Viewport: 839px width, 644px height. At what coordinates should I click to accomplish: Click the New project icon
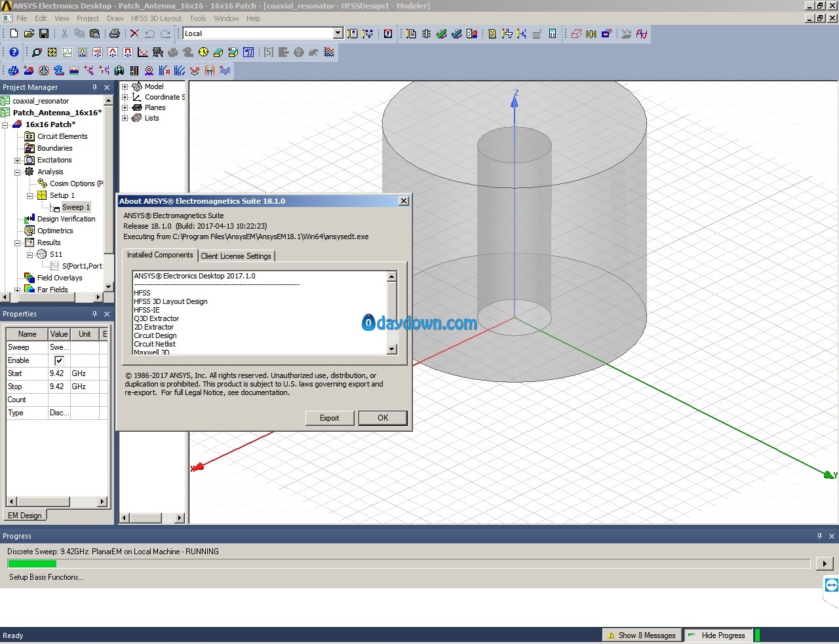click(x=14, y=33)
